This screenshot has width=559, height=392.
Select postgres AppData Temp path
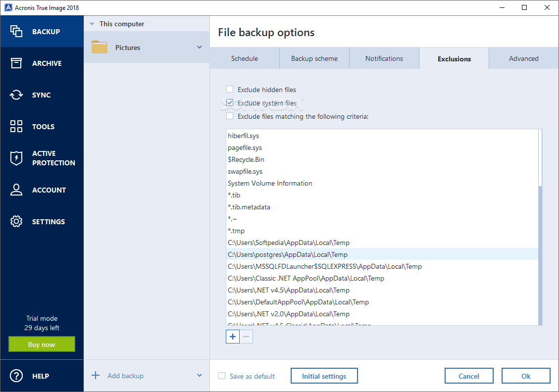point(382,254)
